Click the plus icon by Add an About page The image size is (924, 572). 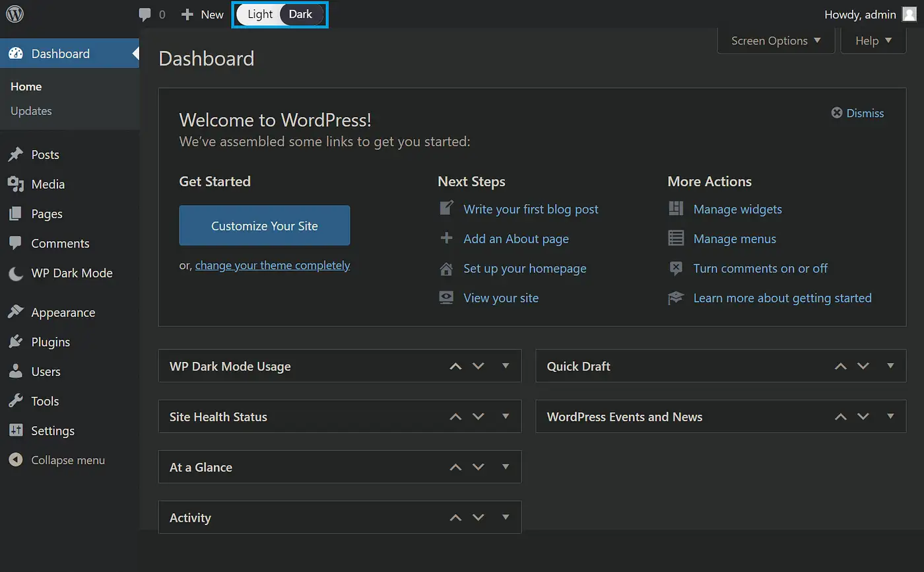pyautogui.click(x=447, y=238)
